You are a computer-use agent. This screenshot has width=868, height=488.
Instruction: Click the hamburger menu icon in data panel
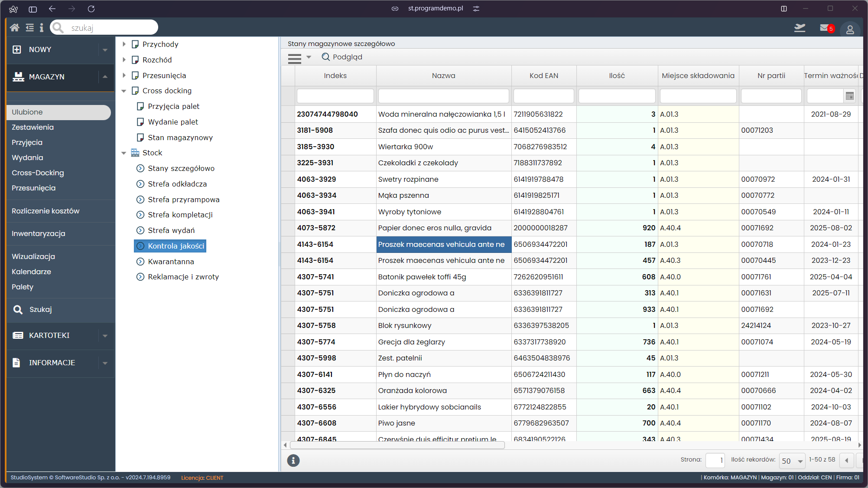[x=295, y=57]
